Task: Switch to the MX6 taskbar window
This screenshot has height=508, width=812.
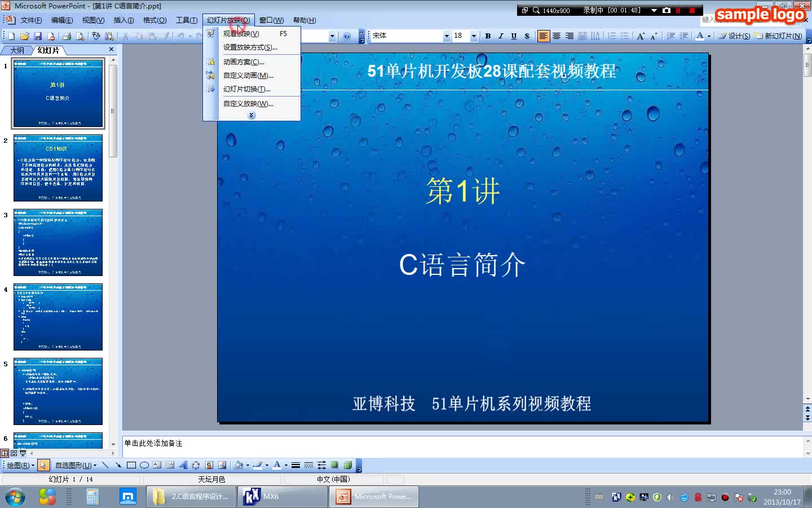Action: pyautogui.click(x=283, y=497)
